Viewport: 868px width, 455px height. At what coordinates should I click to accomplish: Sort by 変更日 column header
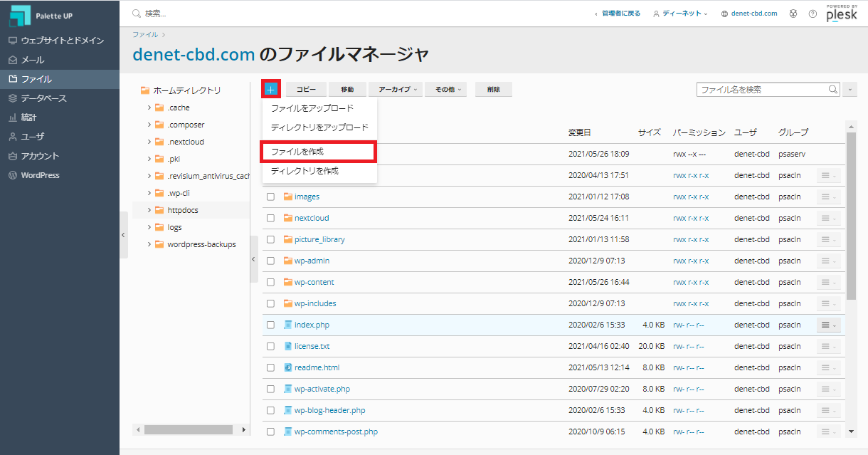point(579,132)
